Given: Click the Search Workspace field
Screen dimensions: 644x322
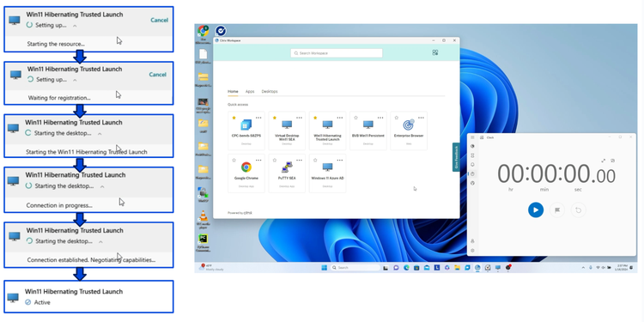Looking at the screenshot, I should (337, 53).
